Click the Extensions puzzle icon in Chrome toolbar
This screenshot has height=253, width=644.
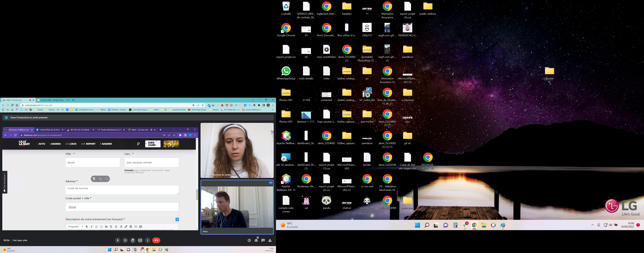[259, 105]
